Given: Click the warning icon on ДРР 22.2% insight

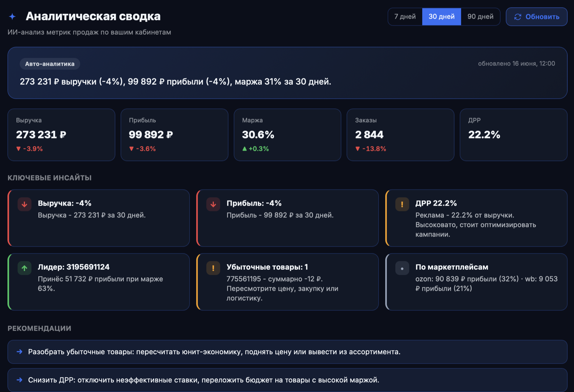Looking at the screenshot, I should pos(402,204).
